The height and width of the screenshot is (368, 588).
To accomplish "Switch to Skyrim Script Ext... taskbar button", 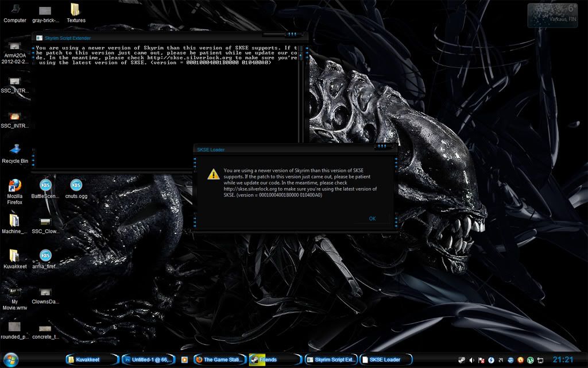I will point(331,359).
